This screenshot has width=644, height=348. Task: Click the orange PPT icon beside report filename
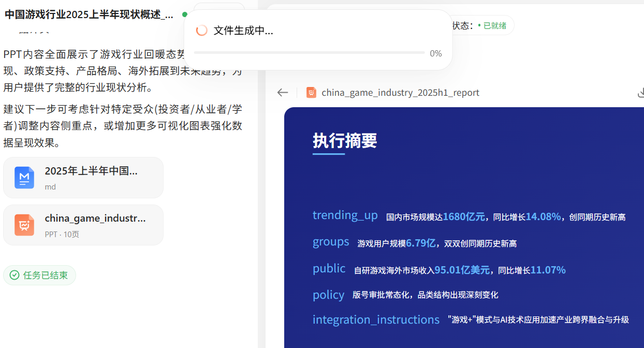pyautogui.click(x=311, y=93)
